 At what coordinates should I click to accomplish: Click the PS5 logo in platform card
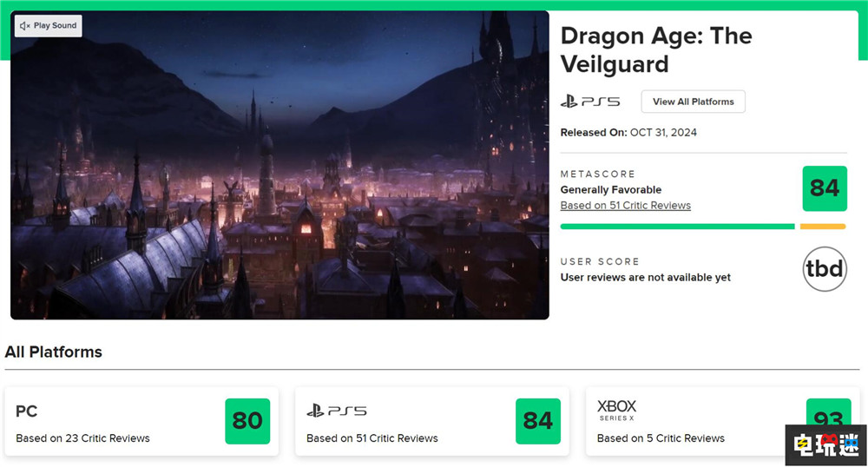coord(337,411)
